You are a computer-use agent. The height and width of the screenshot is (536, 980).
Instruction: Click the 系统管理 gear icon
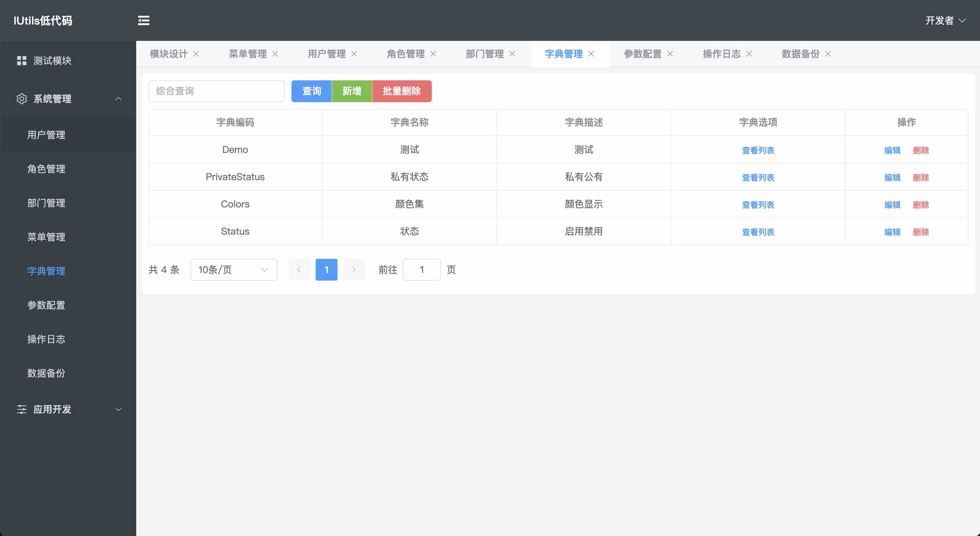point(22,99)
